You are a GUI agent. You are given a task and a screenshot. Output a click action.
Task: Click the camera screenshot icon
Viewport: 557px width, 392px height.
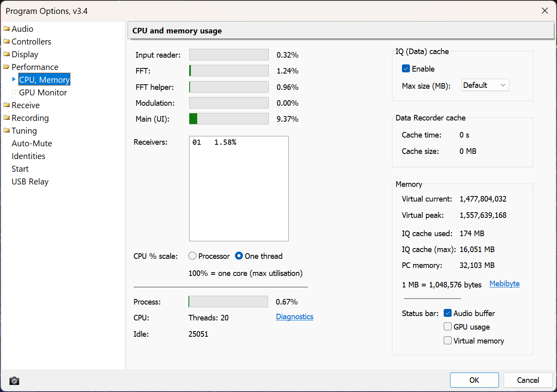[x=14, y=381]
